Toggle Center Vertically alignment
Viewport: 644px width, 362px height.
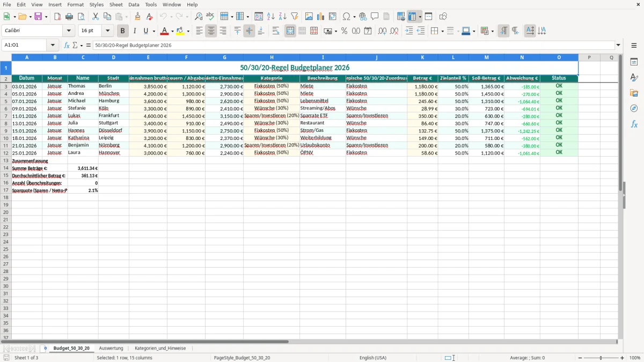coord(249,31)
